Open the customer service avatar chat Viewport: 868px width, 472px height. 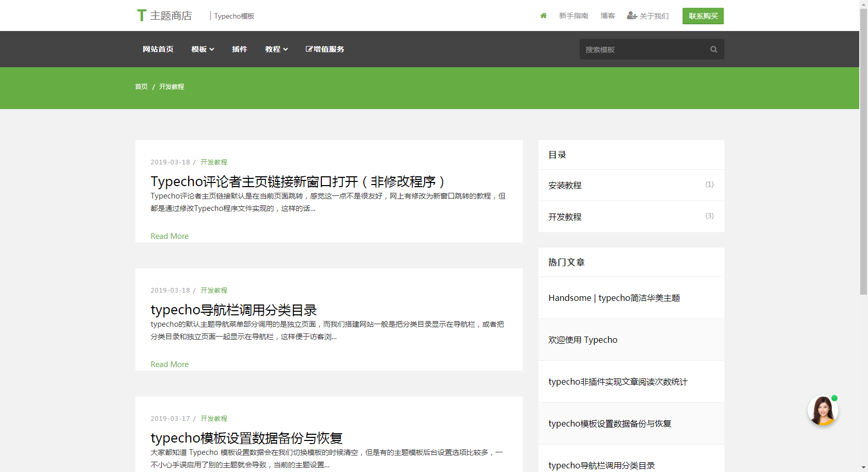pyautogui.click(x=822, y=411)
